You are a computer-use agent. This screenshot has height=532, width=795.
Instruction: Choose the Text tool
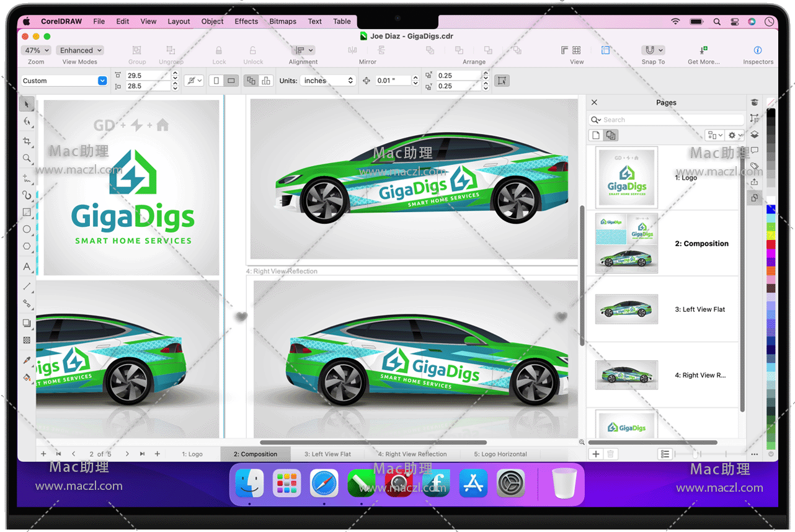(x=27, y=267)
